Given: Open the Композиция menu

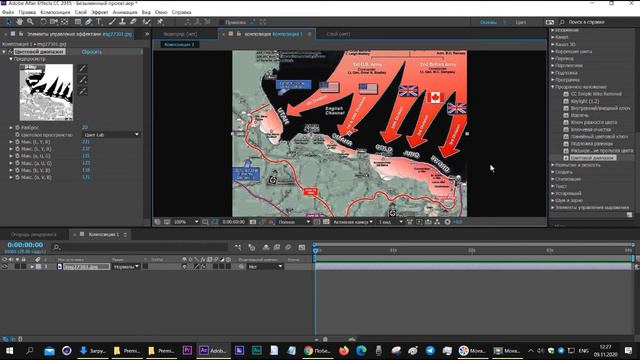Looking at the screenshot, I should 55,12.
